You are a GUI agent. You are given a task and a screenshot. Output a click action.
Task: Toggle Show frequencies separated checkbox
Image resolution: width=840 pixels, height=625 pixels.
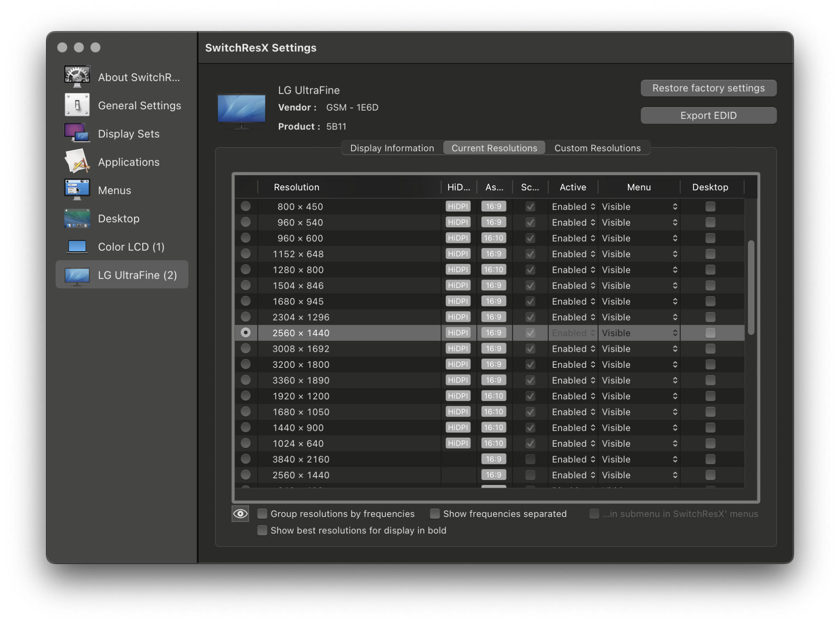[432, 514]
